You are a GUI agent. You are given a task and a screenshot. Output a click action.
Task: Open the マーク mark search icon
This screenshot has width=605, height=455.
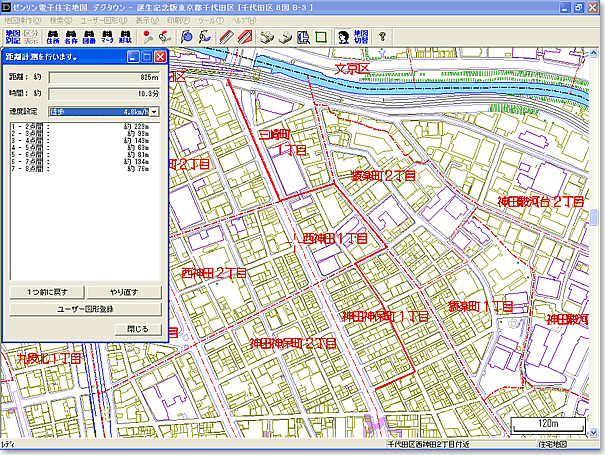[x=107, y=37]
